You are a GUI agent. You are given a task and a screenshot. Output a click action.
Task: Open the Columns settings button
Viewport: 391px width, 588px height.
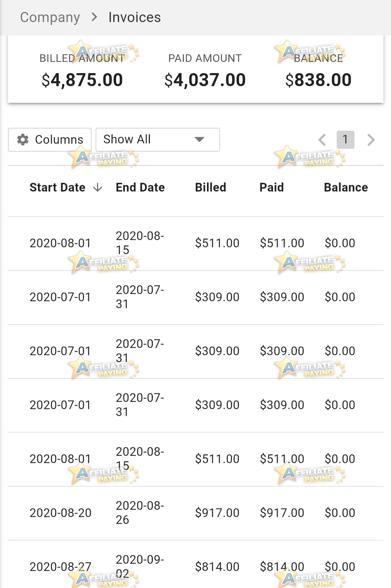(x=50, y=139)
